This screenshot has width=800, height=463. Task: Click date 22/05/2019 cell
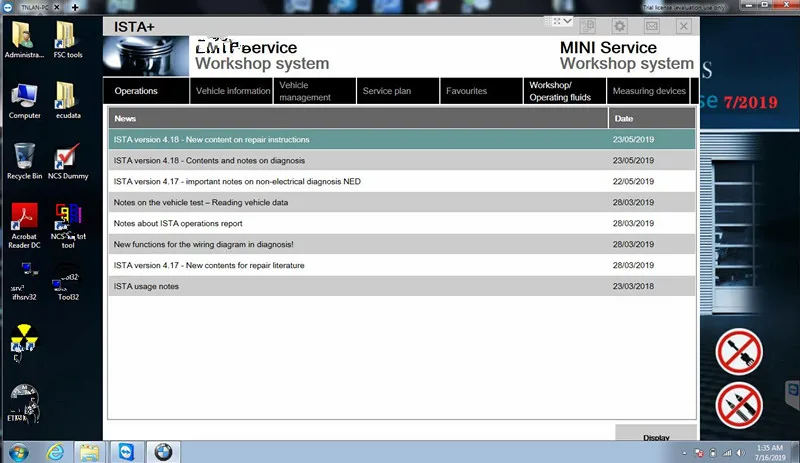pyautogui.click(x=633, y=181)
